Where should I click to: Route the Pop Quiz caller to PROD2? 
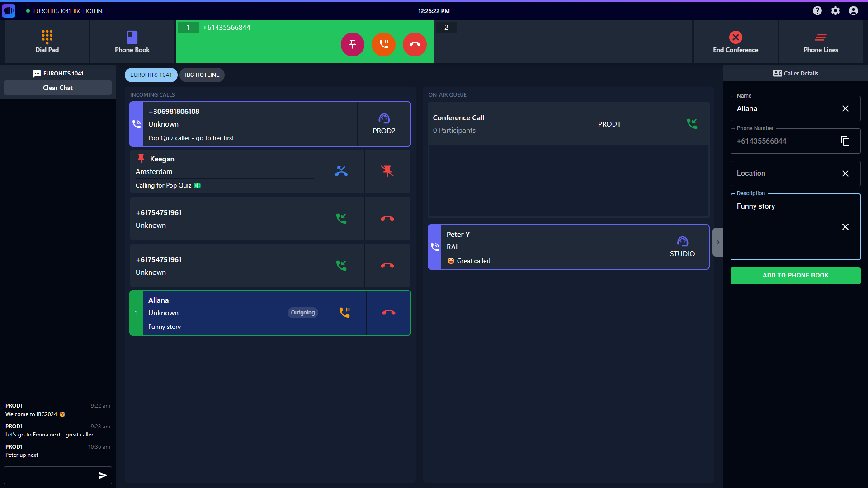click(x=384, y=124)
